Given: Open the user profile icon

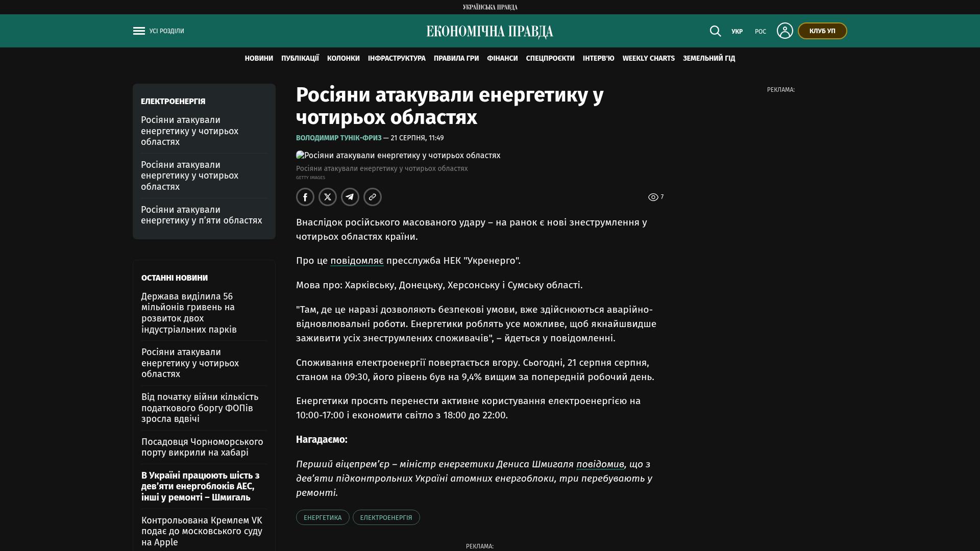Looking at the screenshot, I should click(x=785, y=31).
